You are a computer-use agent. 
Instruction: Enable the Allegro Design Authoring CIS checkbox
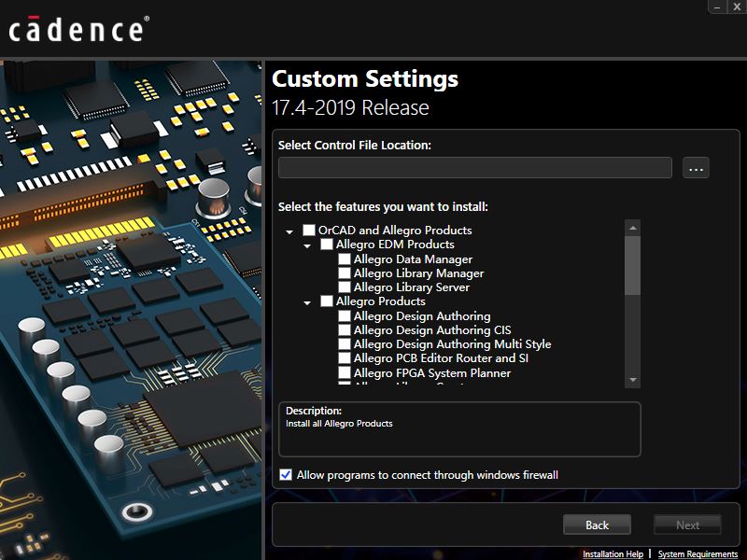pos(344,330)
